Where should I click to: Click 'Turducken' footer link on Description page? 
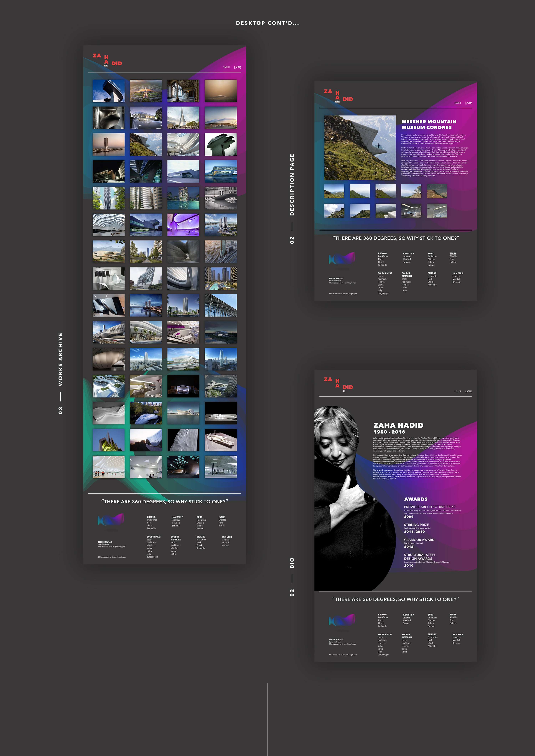[432, 256]
